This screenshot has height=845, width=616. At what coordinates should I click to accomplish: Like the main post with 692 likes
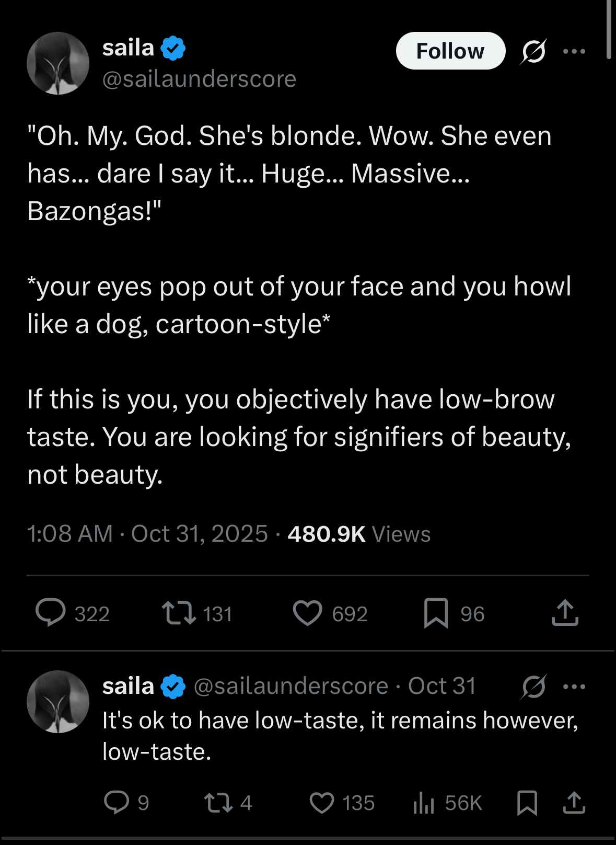tap(307, 613)
